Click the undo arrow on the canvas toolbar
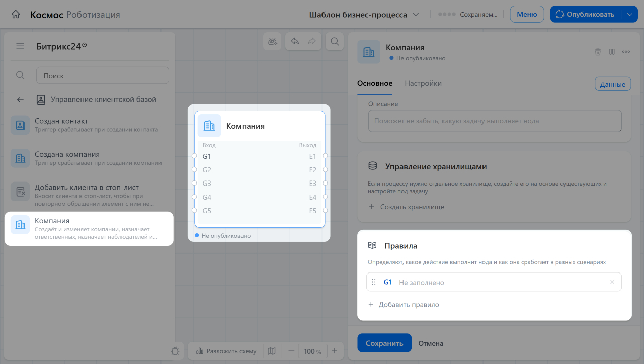644x364 pixels. coord(295,42)
